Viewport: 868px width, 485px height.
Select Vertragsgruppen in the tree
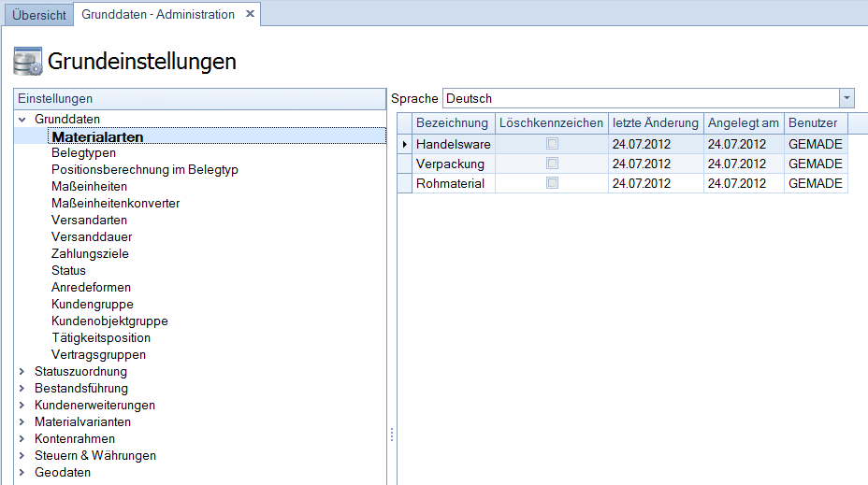98,354
